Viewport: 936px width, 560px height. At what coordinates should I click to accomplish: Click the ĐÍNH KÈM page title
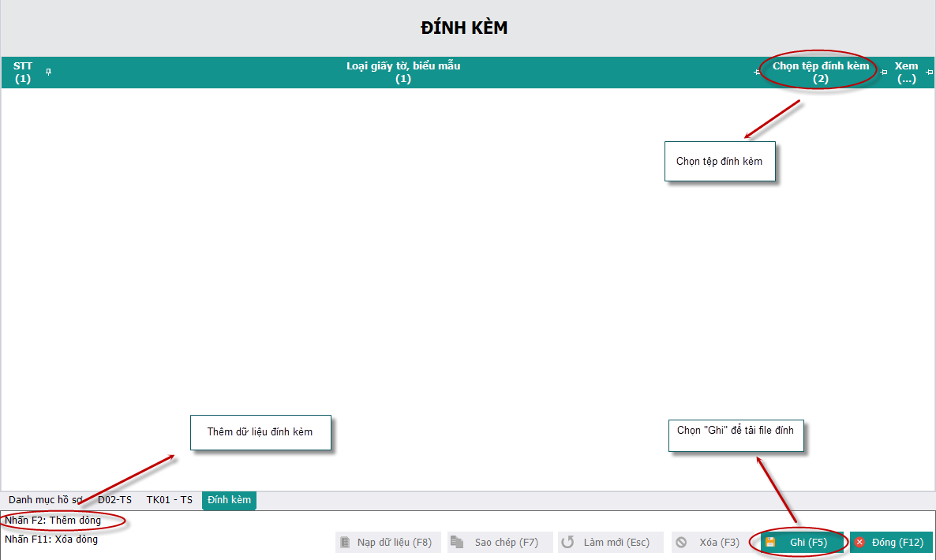click(x=464, y=28)
